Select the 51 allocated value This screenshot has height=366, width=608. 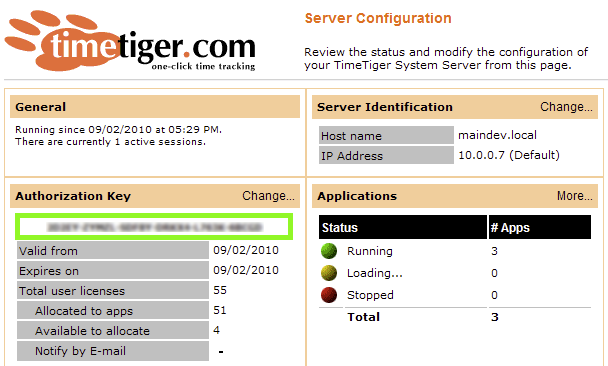pyautogui.click(x=219, y=310)
